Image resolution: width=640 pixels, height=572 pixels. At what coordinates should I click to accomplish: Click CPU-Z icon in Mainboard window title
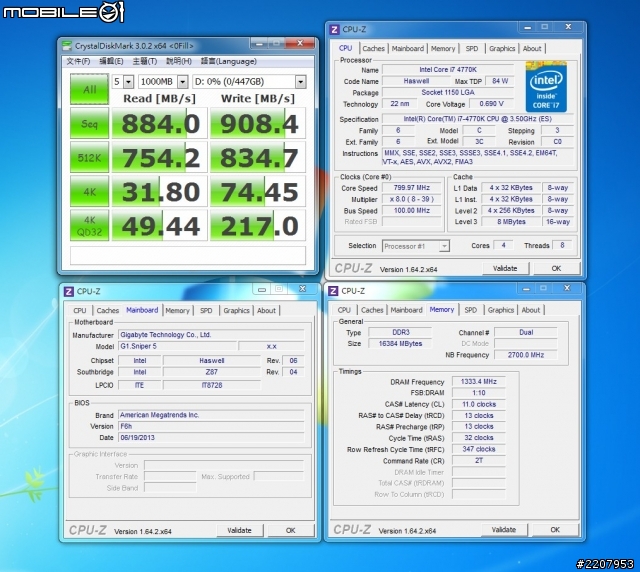point(69,292)
